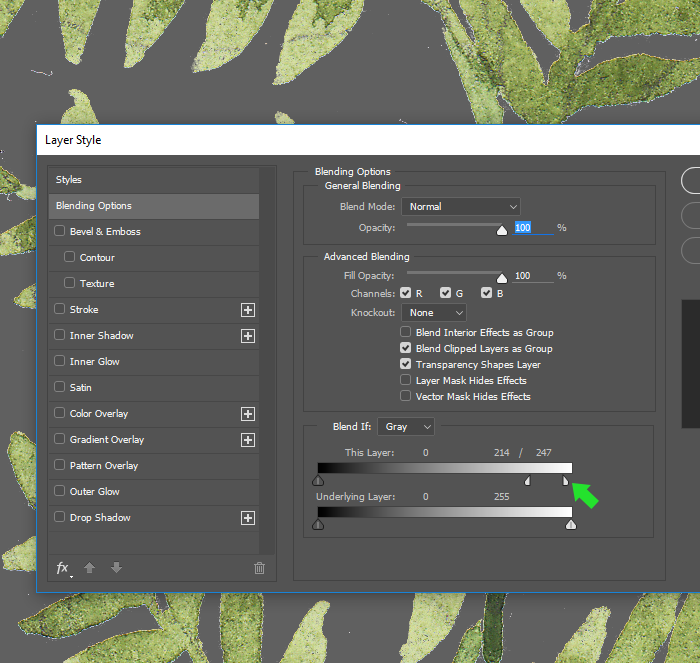Open the Blend If Gray dropdown
Image resolution: width=700 pixels, height=663 pixels.
click(x=406, y=427)
